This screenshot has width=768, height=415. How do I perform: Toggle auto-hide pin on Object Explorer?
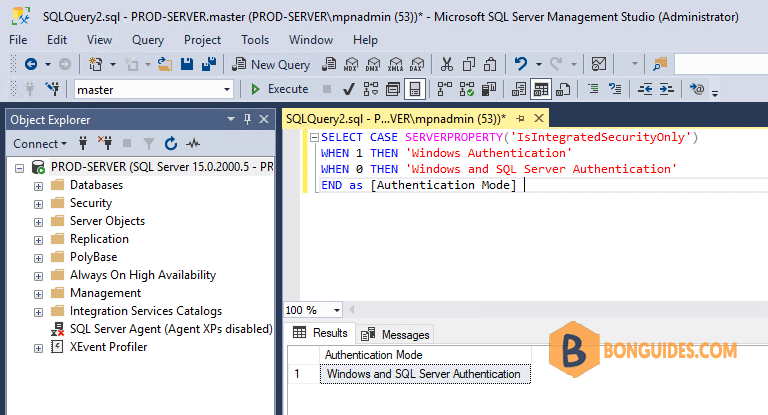(x=247, y=119)
